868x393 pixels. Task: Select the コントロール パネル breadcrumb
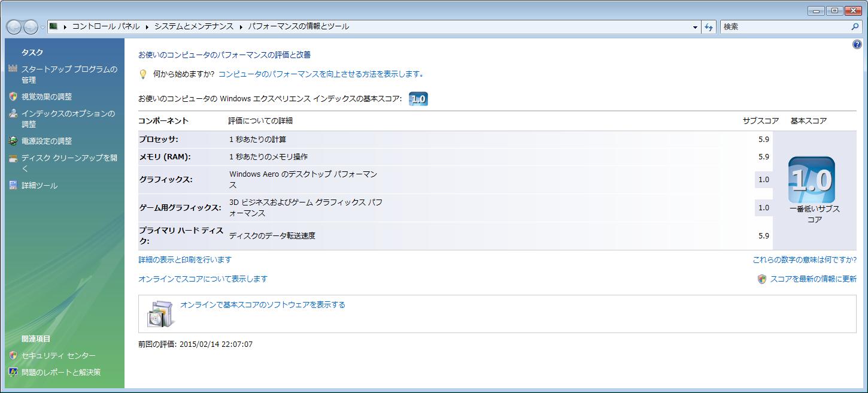click(106, 26)
